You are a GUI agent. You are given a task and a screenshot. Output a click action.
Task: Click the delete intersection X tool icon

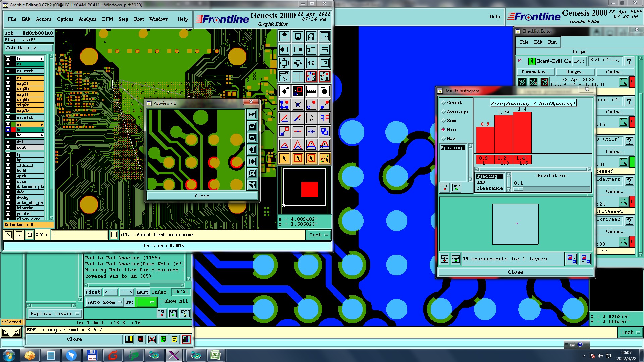298,105
